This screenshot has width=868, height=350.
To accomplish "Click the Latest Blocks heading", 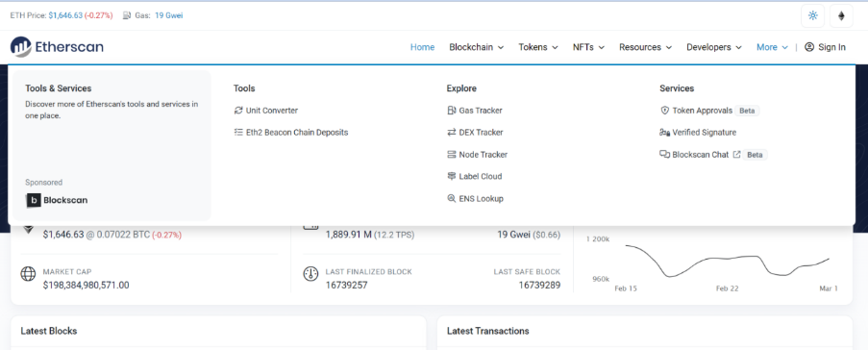I will tap(49, 331).
